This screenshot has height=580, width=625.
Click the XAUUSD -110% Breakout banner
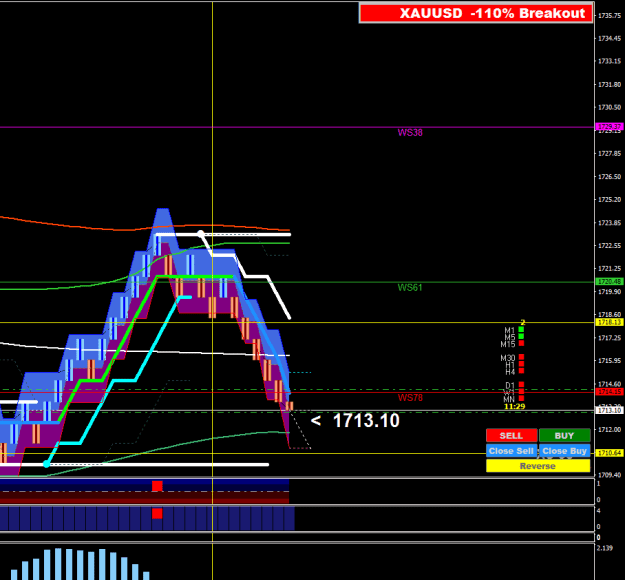pos(476,13)
